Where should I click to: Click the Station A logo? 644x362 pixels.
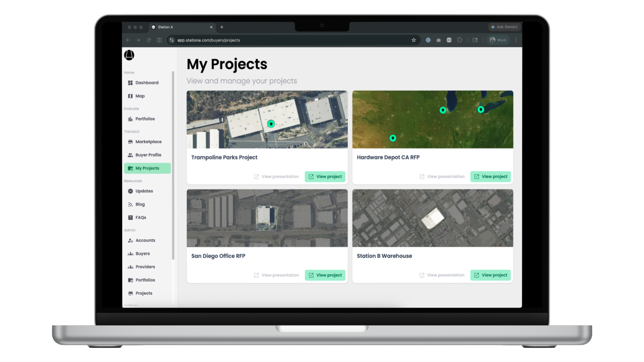pos(129,55)
